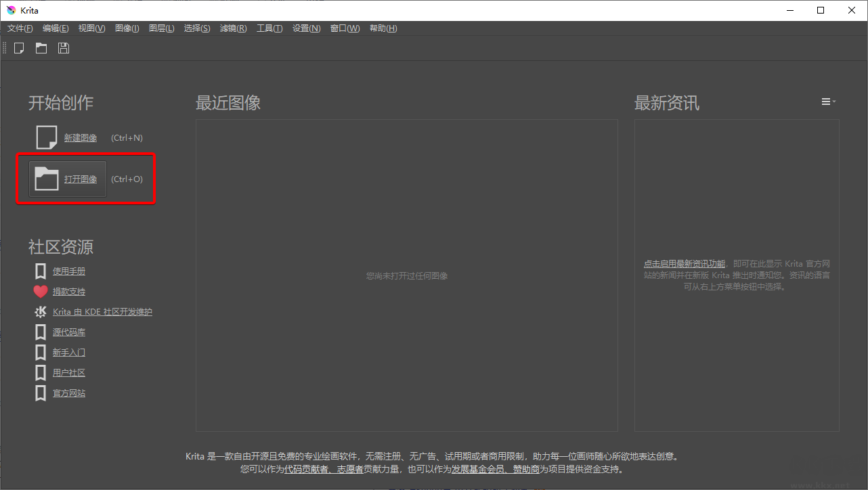This screenshot has width=868, height=490.
Task: Click the folder icon inside 打开图像 highlighted box
Action: (45, 179)
